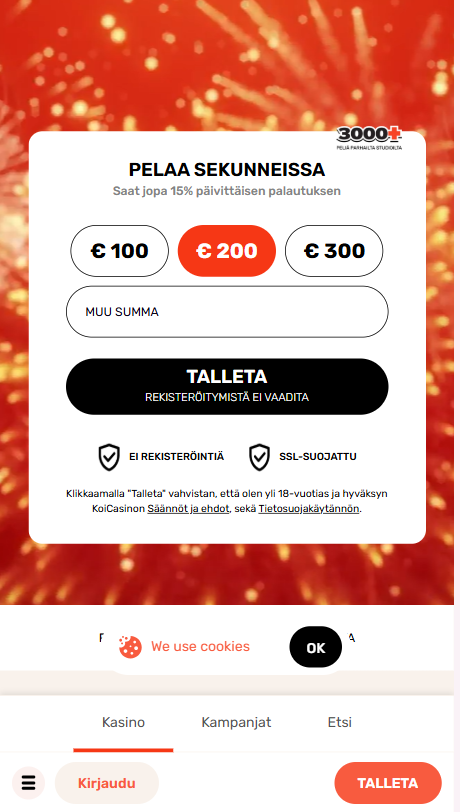The image size is (460, 812).
Task: Click the orange Talleta button at bottom
Action: [x=388, y=783]
